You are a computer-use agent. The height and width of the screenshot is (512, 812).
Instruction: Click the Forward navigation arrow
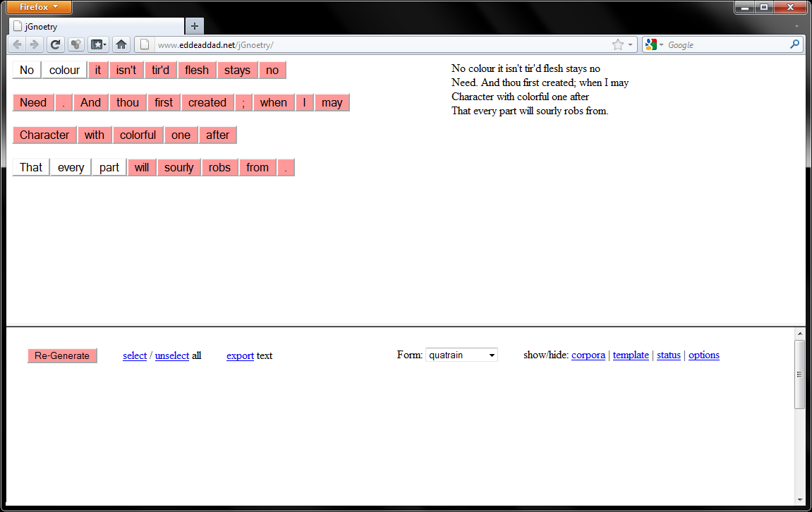[x=34, y=44]
